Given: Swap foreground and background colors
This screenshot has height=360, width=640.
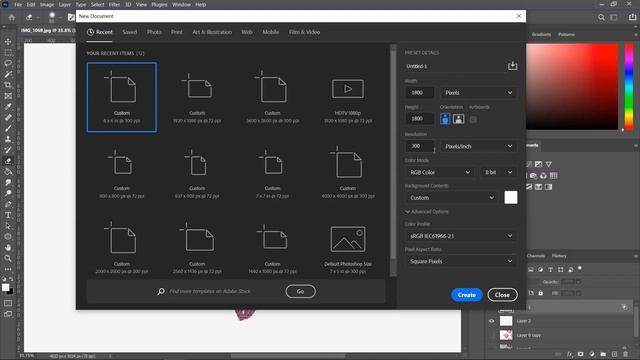Looking at the screenshot, I should pyautogui.click(x=11, y=279).
